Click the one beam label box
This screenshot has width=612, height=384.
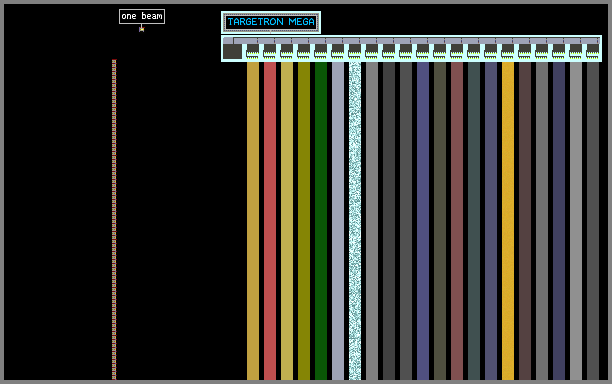point(142,16)
